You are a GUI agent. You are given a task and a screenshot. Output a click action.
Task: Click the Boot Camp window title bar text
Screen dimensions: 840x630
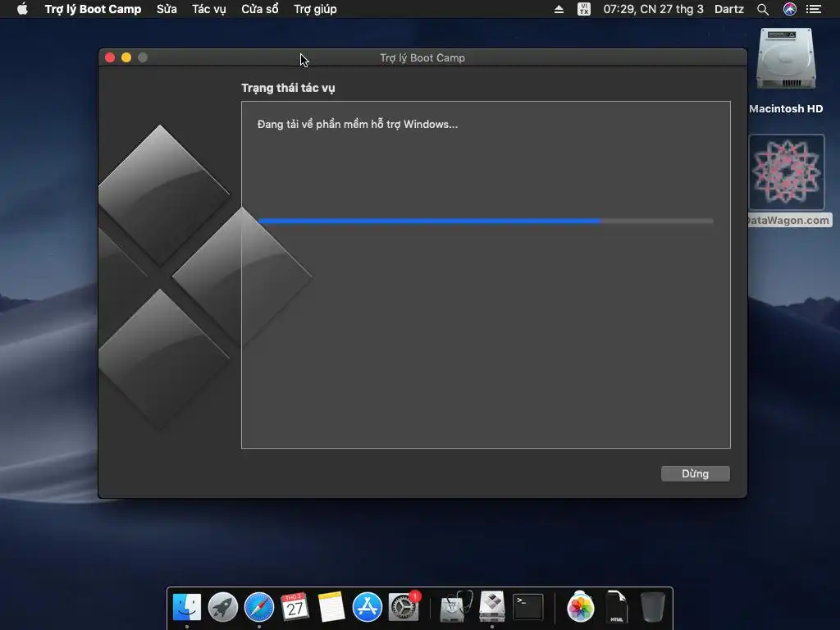(422, 58)
